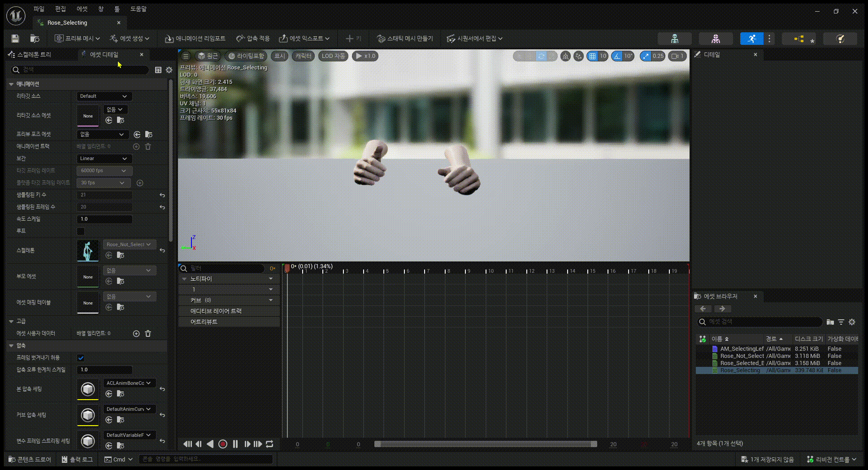The image size is (868, 470).
Task: Open the Skeleton editor mode
Action: click(674, 39)
